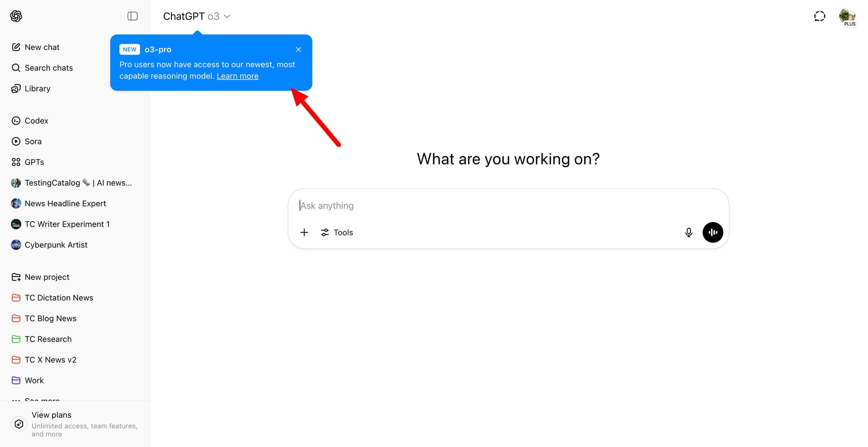
Task: Click the Ask anything prompt field
Action: pos(508,205)
